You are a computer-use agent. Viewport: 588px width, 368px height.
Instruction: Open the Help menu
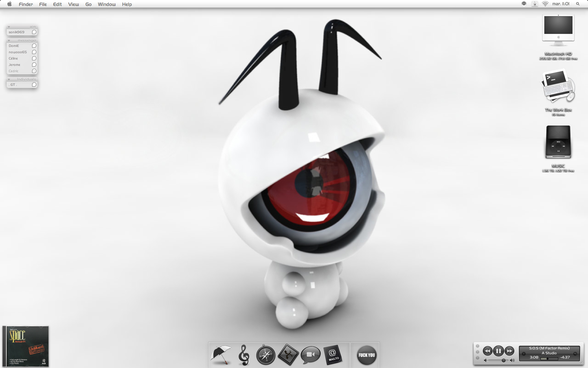[x=127, y=4]
